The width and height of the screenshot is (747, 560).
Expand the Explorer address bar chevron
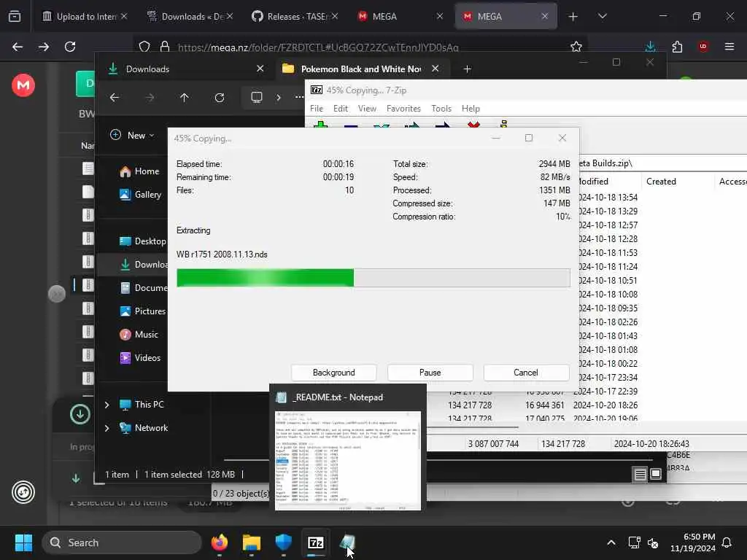pos(279,98)
